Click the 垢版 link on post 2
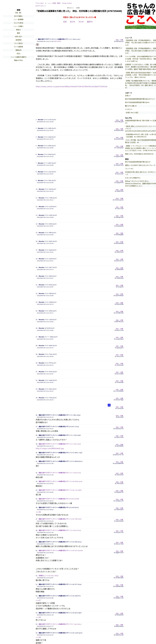 pyautogui.click(x=117, y=120)
